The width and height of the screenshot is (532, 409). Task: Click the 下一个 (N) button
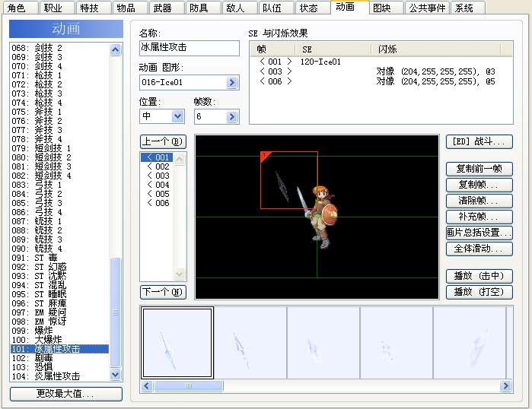[x=163, y=292]
